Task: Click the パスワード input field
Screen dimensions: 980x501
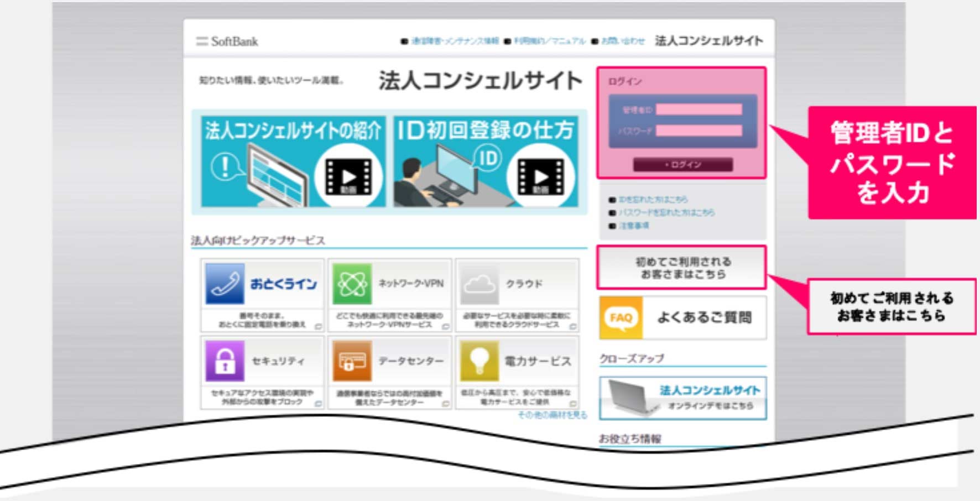Action: click(699, 131)
